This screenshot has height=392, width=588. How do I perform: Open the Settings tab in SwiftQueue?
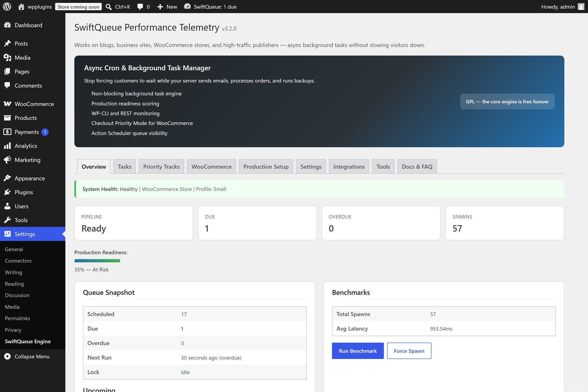click(311, 167)
